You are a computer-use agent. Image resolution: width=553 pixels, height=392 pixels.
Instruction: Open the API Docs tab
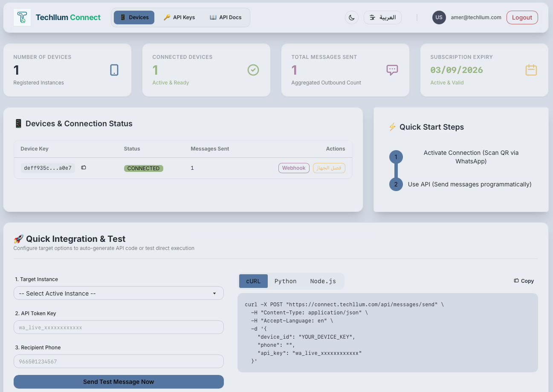pos(226,17)
